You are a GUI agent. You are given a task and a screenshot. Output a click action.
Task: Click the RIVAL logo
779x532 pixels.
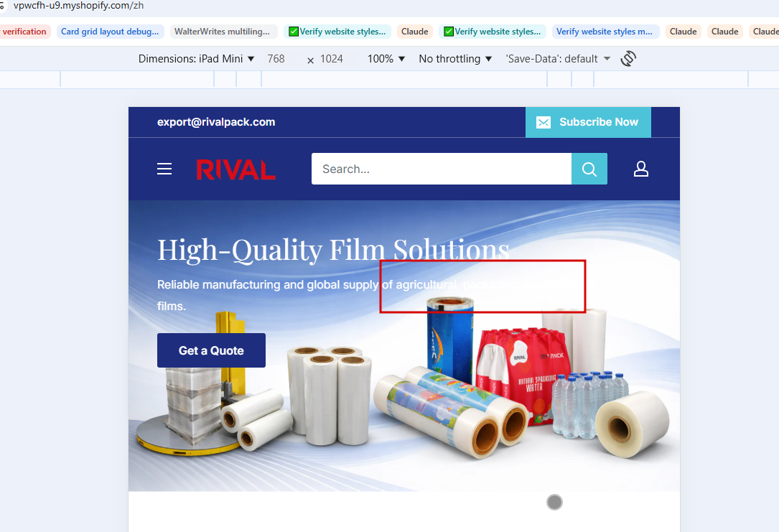coord(236,169)
